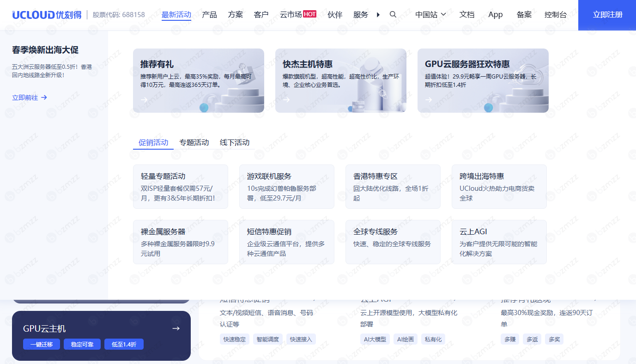Open the 方案 menu

coord(236,15)
